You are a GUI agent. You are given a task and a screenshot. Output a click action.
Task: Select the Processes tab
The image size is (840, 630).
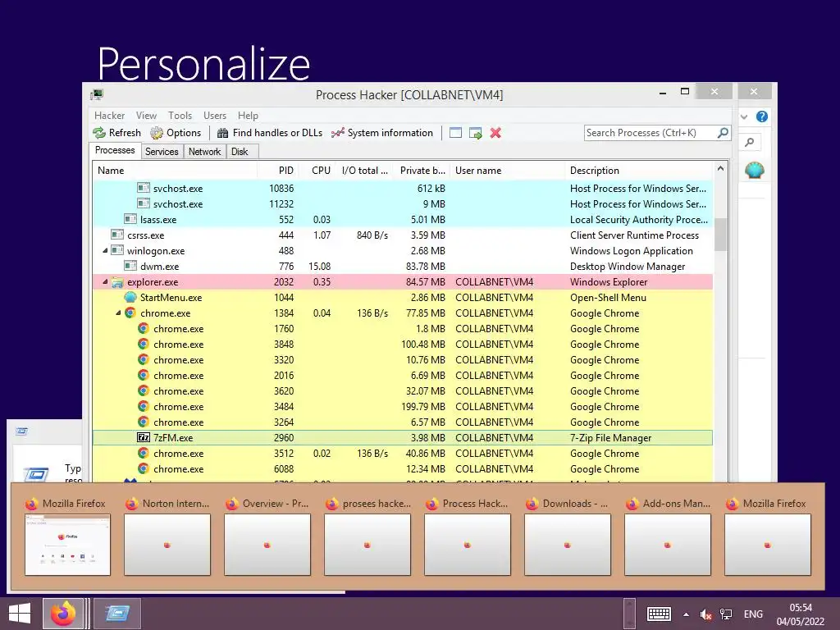click(115, 151)
